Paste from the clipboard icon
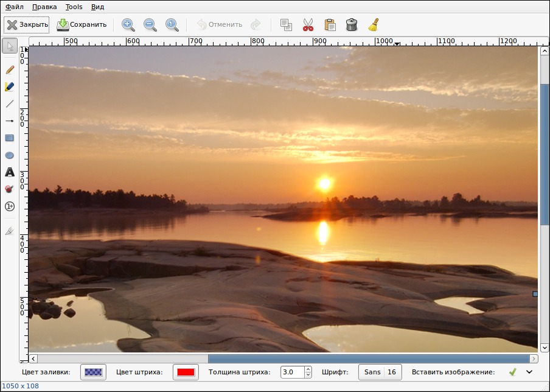Viewport: 550px width, 392px height. [330, 24]
